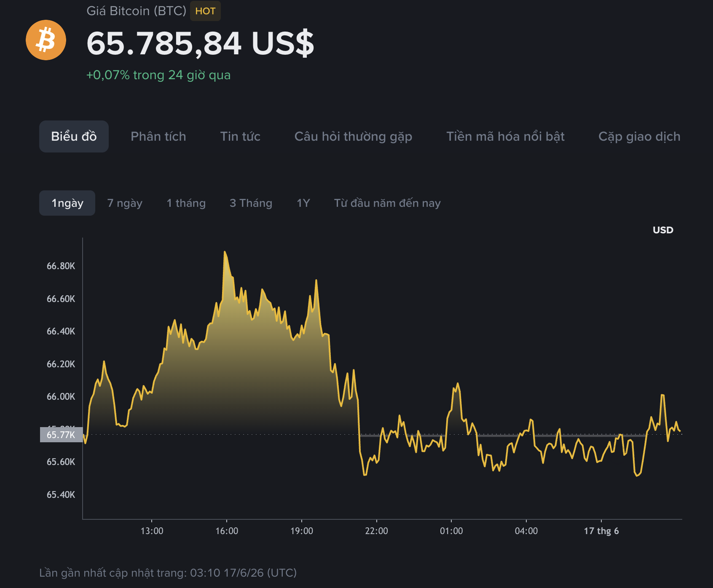
Task: Switch chart range to 7 ngày
Action: (125, 203)
